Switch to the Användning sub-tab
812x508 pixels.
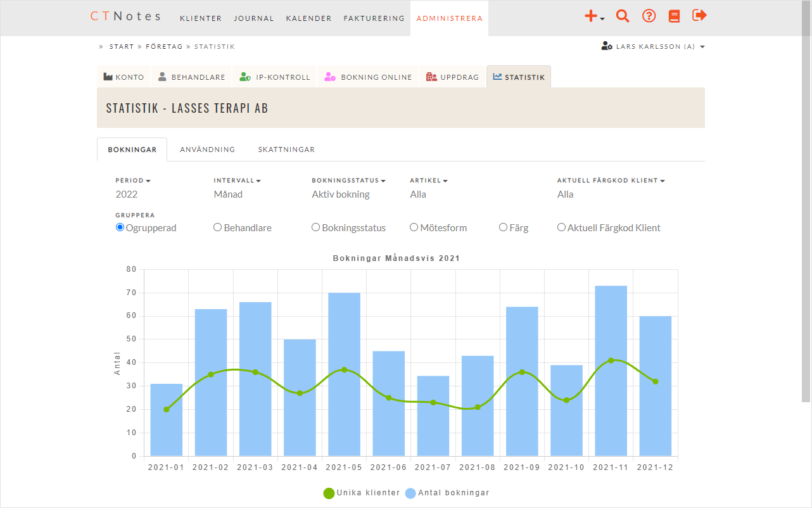tap(208, 149)
